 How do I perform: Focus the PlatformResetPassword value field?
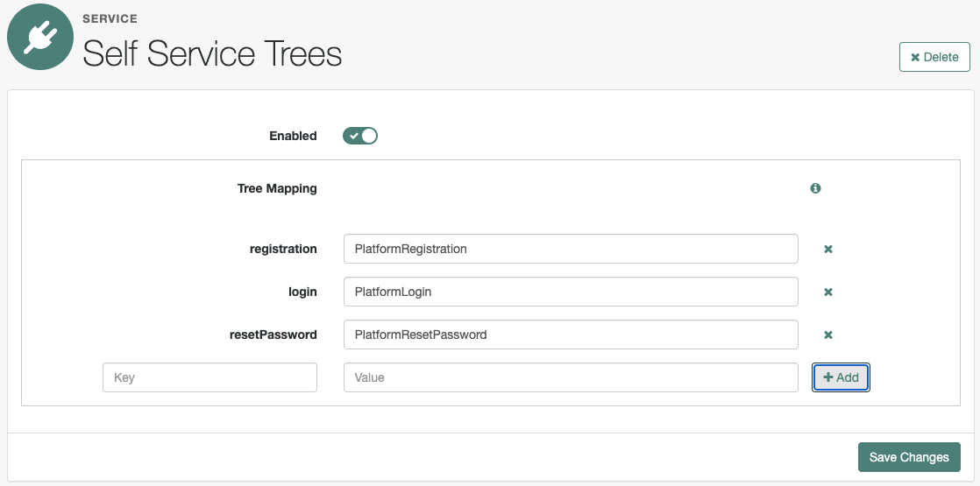click(571, 335)
